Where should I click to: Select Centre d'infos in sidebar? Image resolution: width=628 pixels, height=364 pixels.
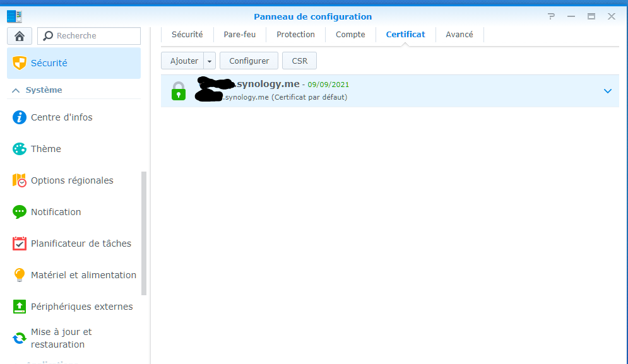click(74, 117)
